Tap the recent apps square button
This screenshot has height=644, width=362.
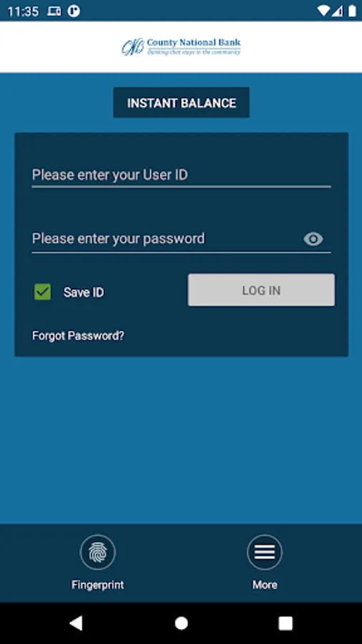coord(285,623)
